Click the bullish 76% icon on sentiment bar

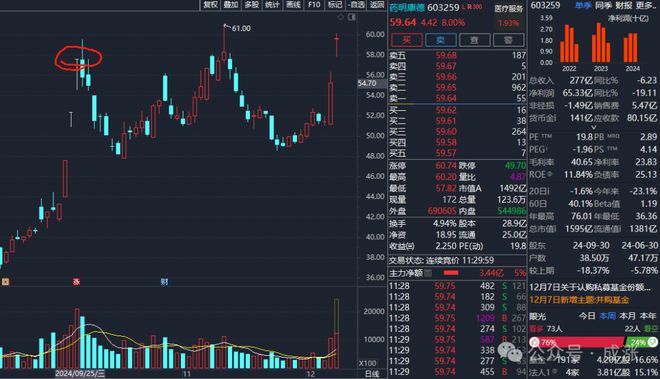[535, 342]
